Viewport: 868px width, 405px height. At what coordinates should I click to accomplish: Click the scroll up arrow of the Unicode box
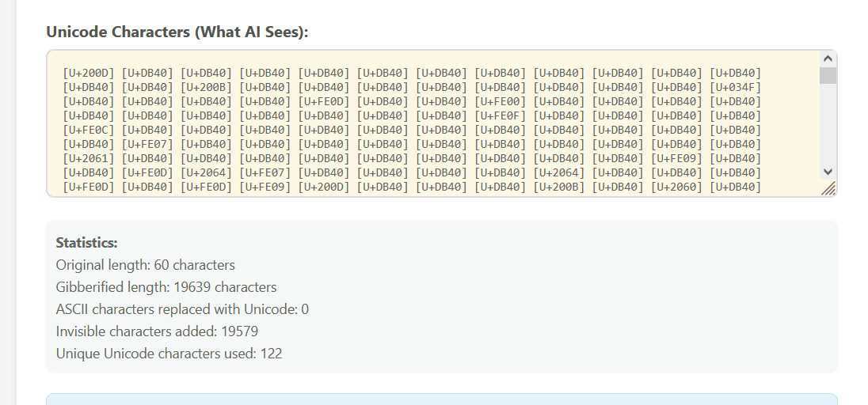pos(828,59)
